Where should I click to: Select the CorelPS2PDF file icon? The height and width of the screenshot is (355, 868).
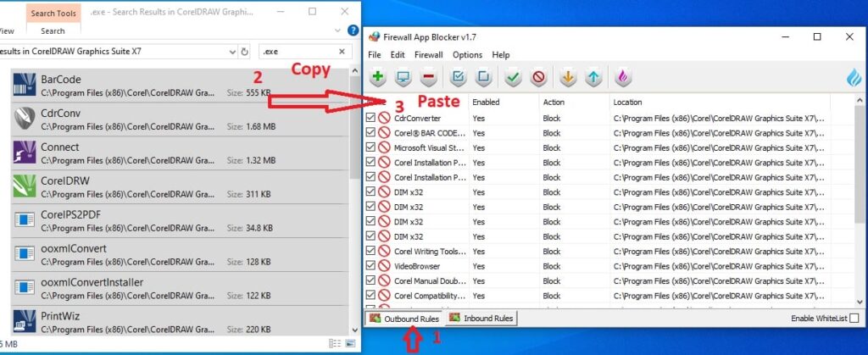[x=25, y=219]
